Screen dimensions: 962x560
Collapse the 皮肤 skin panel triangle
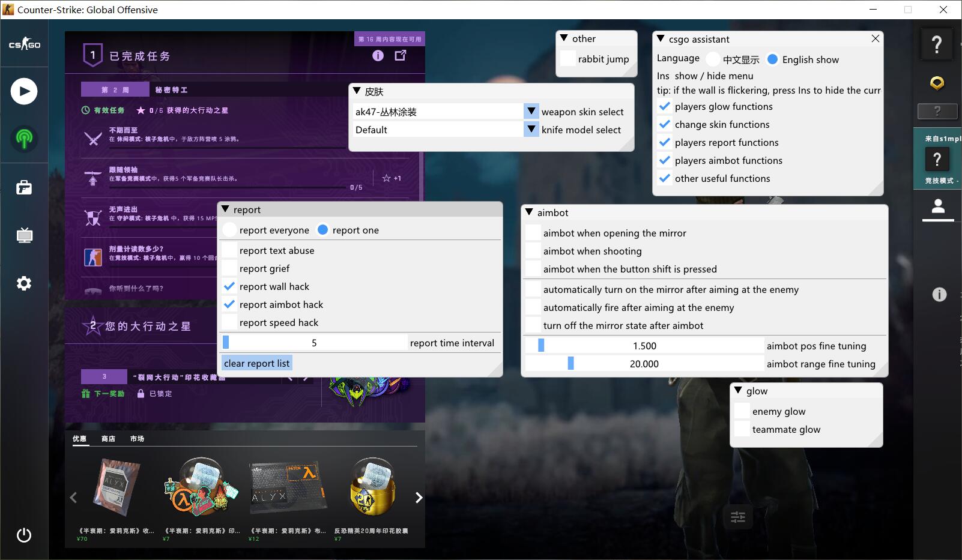pos(357,91)
